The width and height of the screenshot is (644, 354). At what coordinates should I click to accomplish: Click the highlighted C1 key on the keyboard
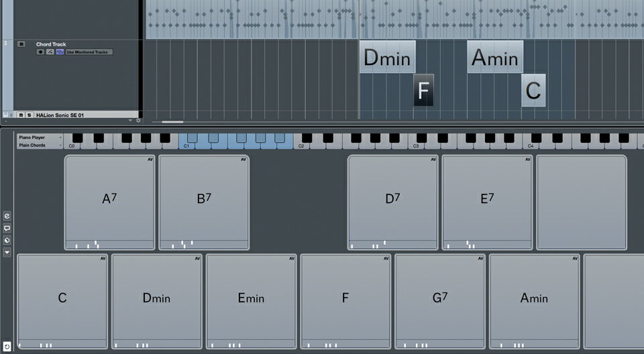point(186,145)
